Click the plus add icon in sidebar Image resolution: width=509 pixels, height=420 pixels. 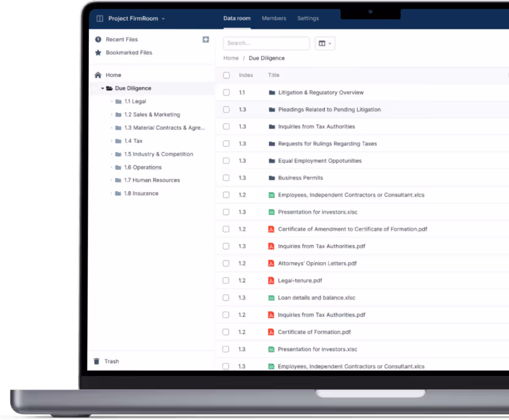pos(206,39)
